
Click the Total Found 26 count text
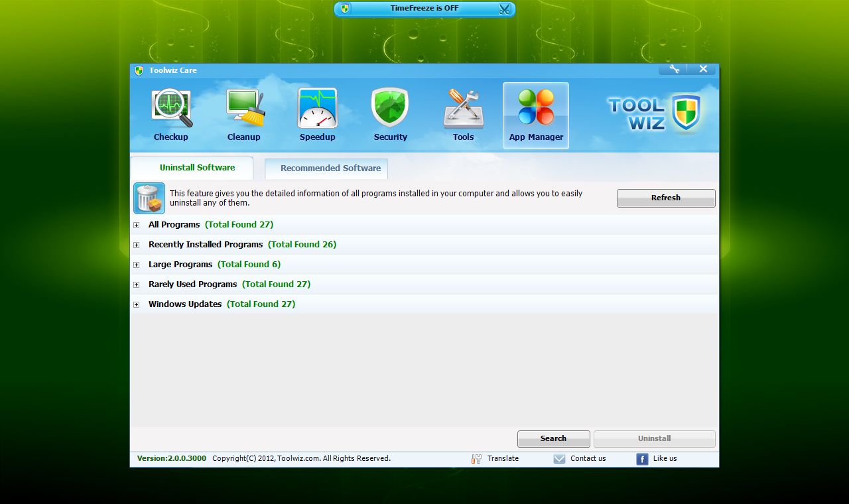coord(302,245)
